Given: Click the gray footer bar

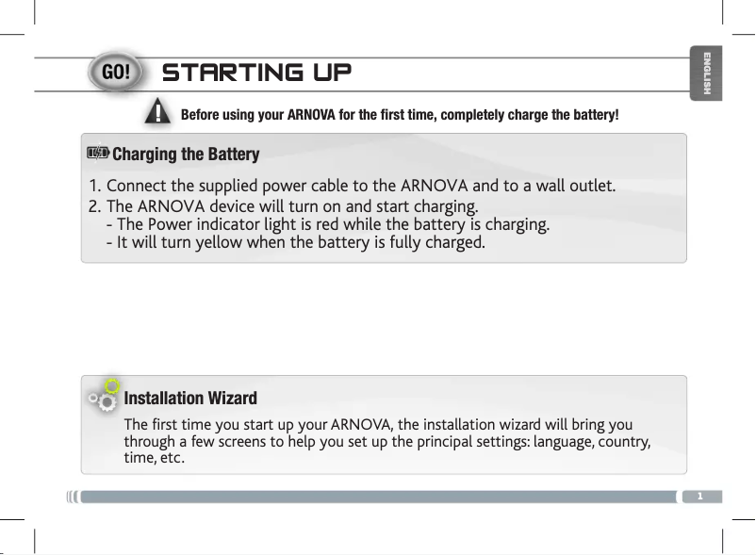Looking at the screenshot, I should point(377,497).
